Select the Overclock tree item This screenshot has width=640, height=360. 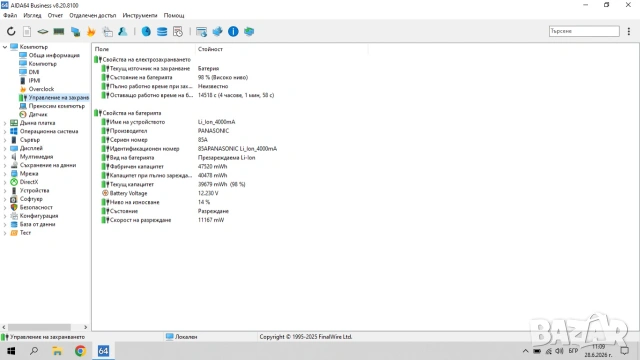[x=41, y=89]
